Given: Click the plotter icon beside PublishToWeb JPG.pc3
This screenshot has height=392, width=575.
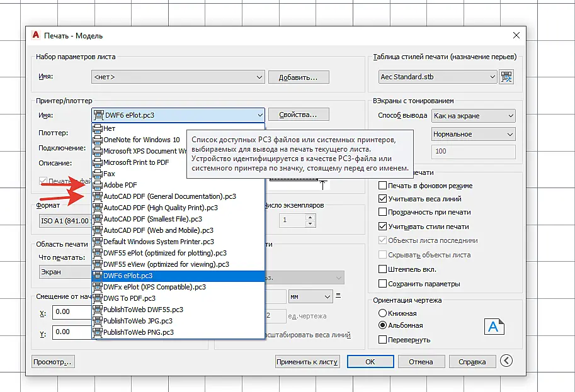Looking at the screenshot, I should [97, 322].
